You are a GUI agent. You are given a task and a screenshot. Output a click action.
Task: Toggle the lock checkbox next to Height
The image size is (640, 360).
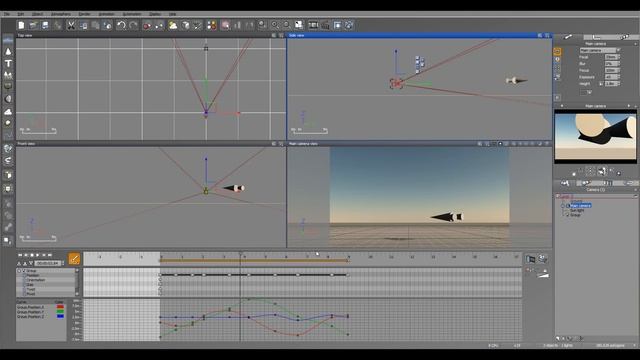[601, 84]
